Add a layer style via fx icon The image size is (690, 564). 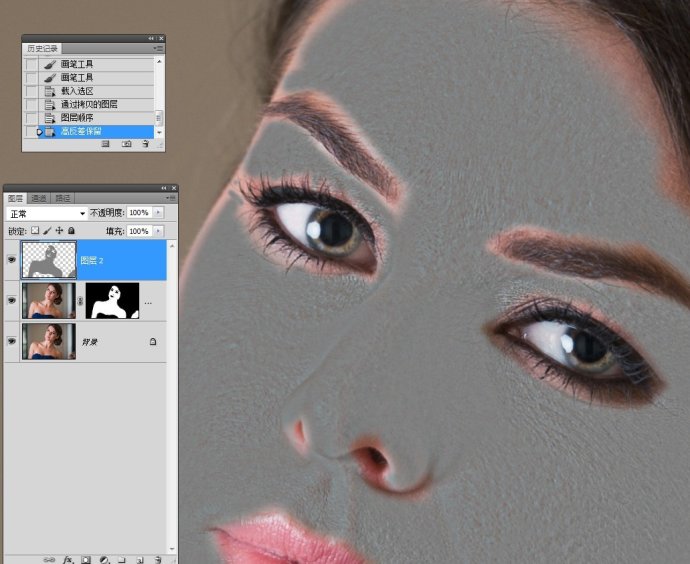(x=68, y=560)
